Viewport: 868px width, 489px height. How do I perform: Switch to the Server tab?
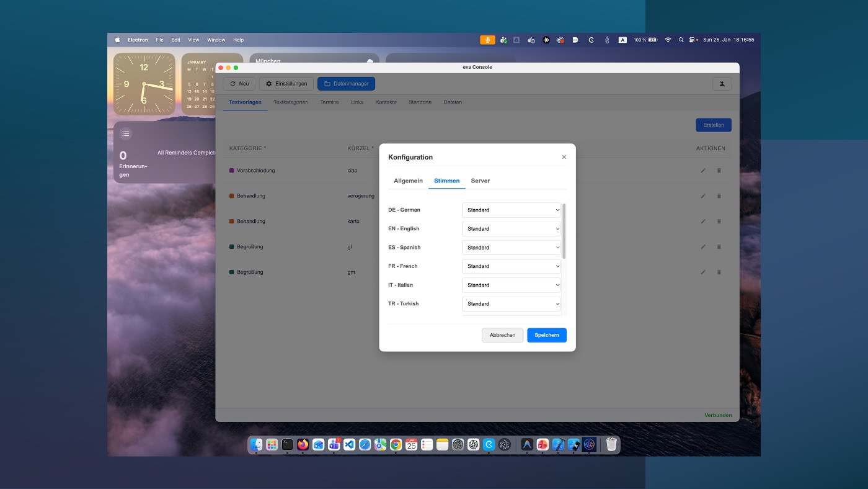point(480,181)
